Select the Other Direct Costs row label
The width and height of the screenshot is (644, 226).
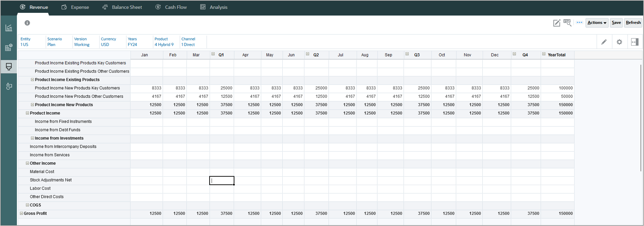pos(47,197)
